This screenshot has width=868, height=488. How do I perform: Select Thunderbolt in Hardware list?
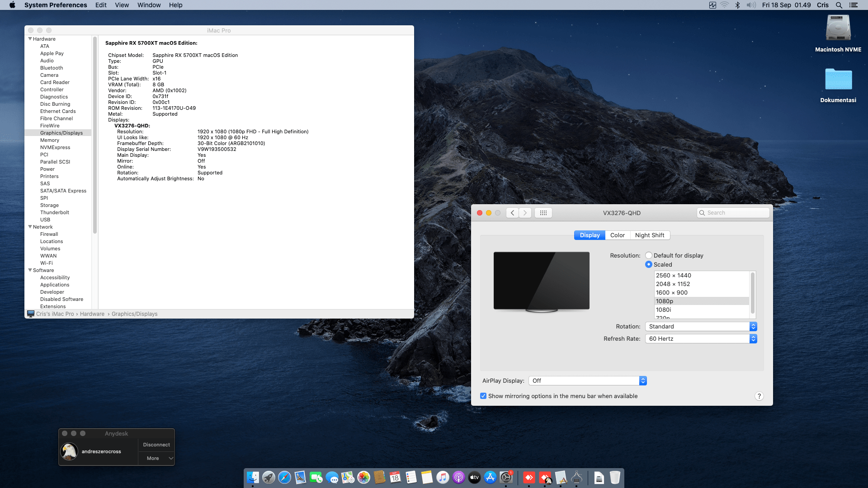[55, 212]
